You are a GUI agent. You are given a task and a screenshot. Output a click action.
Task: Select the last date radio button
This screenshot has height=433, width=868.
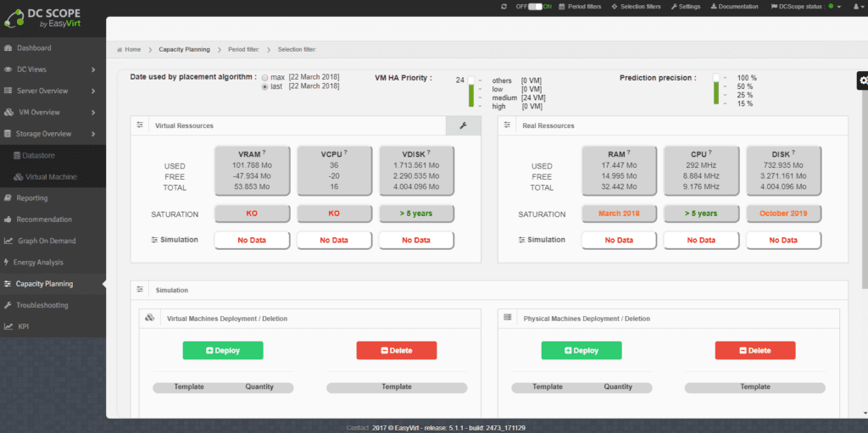click(x=265, y=86)
